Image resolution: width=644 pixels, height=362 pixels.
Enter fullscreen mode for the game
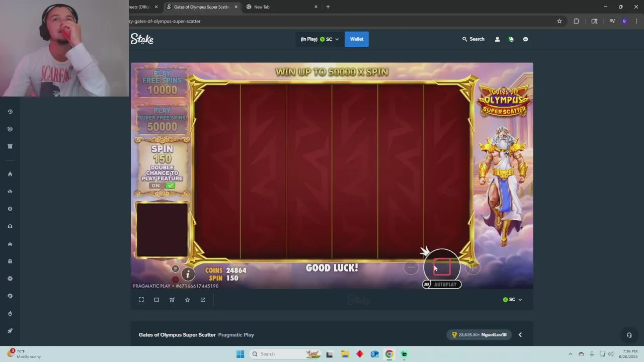tap(141, 300)
